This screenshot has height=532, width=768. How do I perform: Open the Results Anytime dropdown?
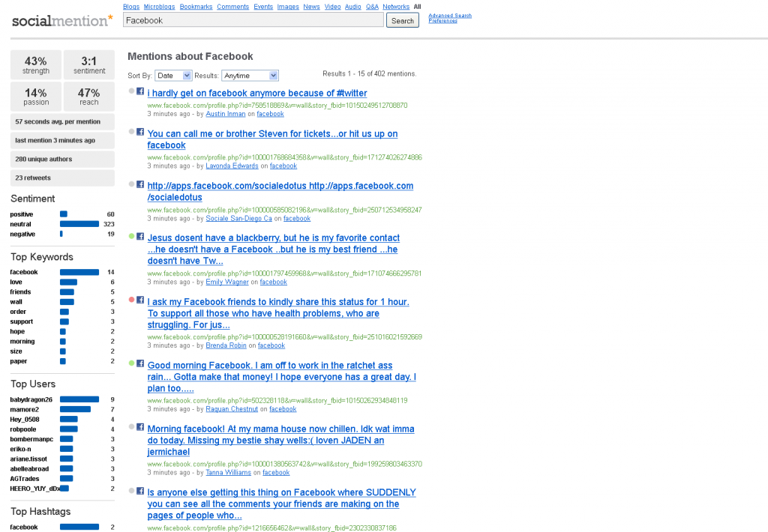(250, 76)
